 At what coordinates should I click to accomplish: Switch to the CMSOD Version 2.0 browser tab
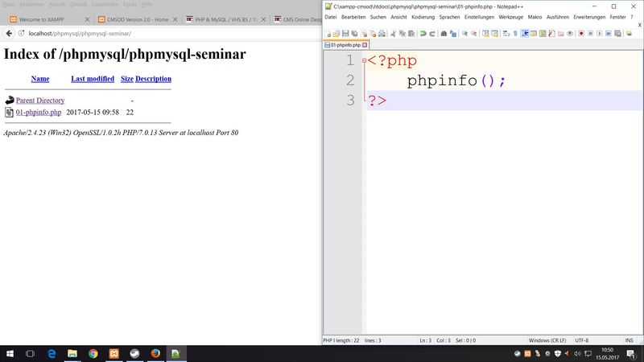(137, 19)
